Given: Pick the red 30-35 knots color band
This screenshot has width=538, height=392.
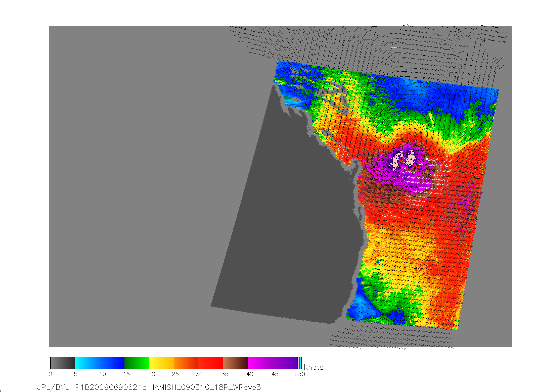Looking at the screenshot, I should pyautogui.click(x=211, y=363).
